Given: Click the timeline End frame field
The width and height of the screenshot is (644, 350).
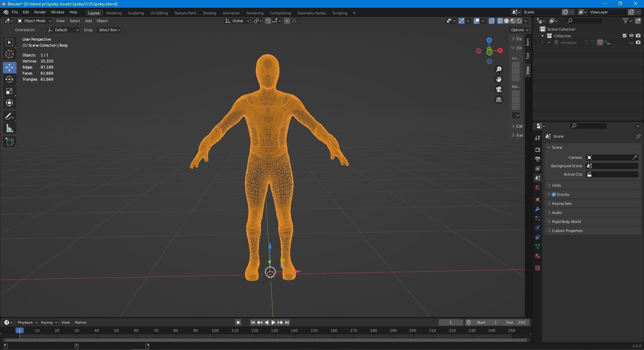Looking at the screenshot, I should pos(516,322).
